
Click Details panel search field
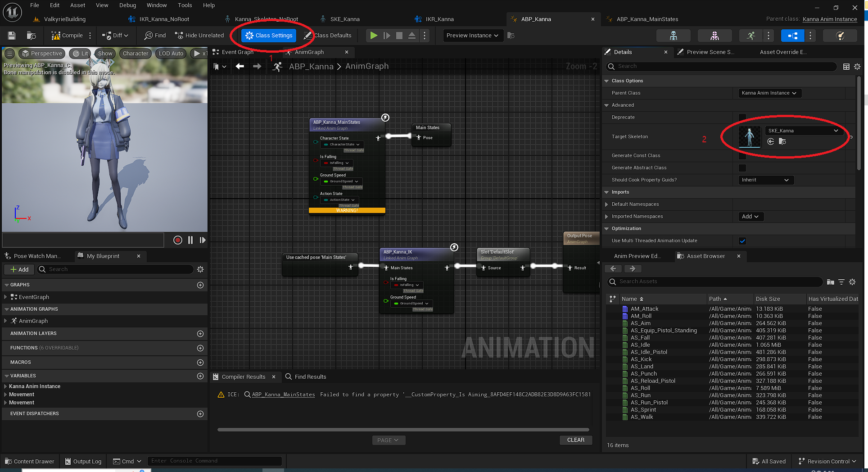coord(721,66)
